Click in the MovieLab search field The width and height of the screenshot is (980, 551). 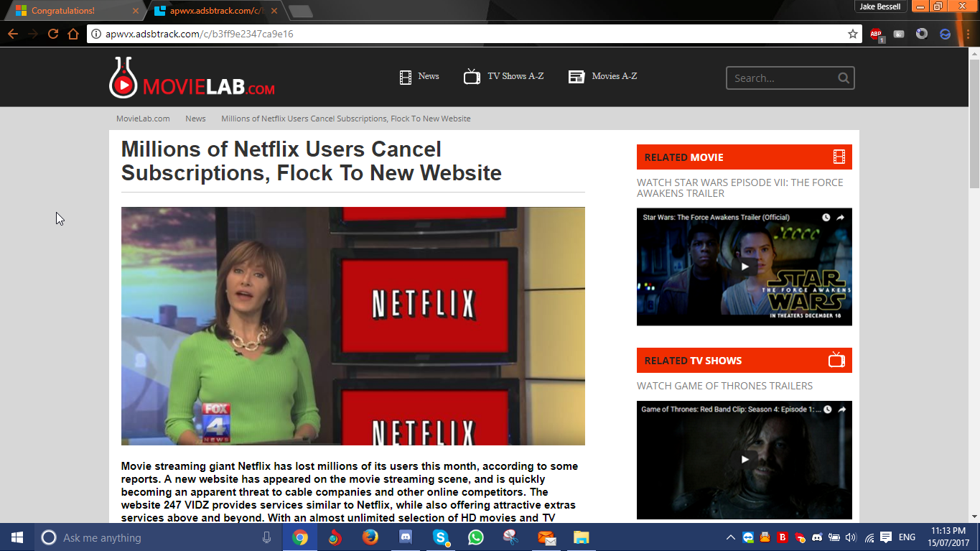(x=781, y=78)
